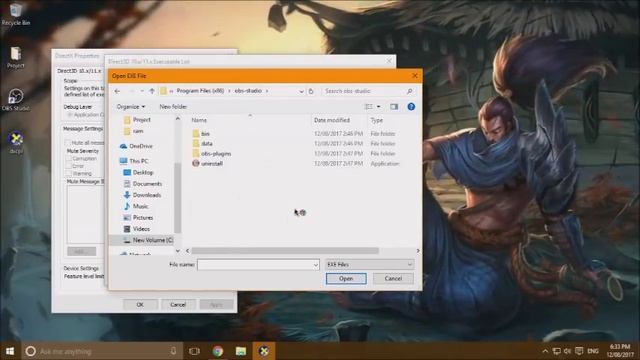Show hidden system tray icons
Image resolution: width=640 pixels, height=360 pixels.
tap(545, 351)
